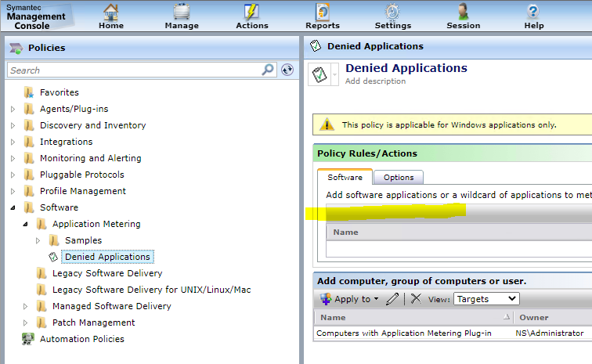
Task: Open the Help question mark icon
Action: (x=533, y=12)
